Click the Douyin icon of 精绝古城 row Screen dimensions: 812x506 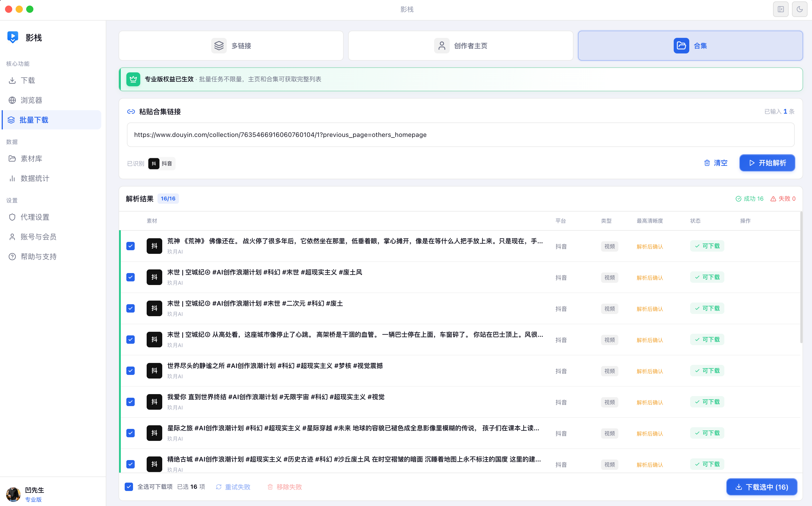point(154,464)
